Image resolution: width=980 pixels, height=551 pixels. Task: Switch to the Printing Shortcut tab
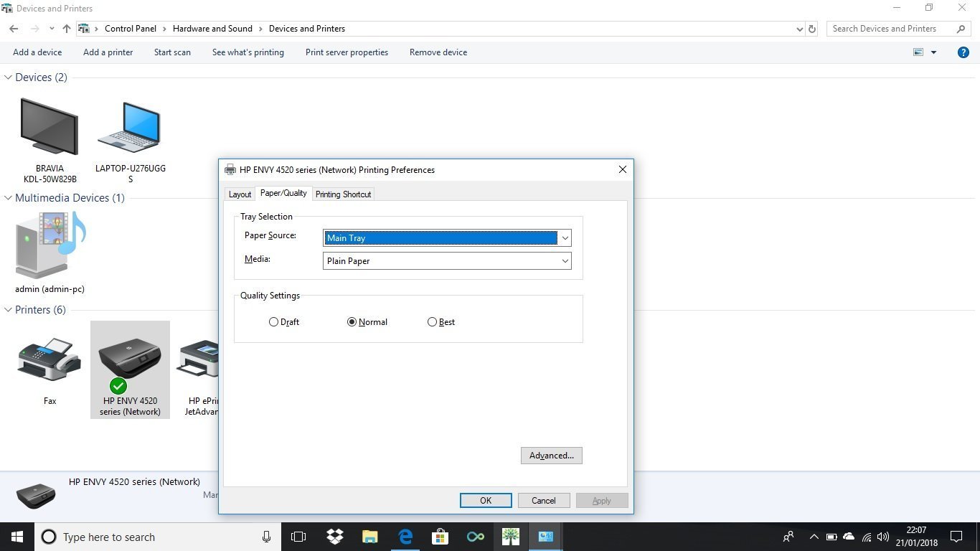(343, 194)
